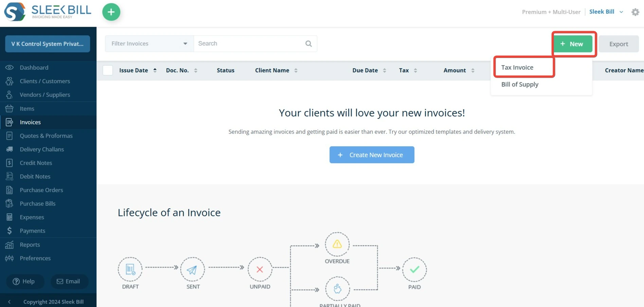Click the PAID checkmark icon
This screenshot has width=644, height=307.
click(x=414, y=269)
